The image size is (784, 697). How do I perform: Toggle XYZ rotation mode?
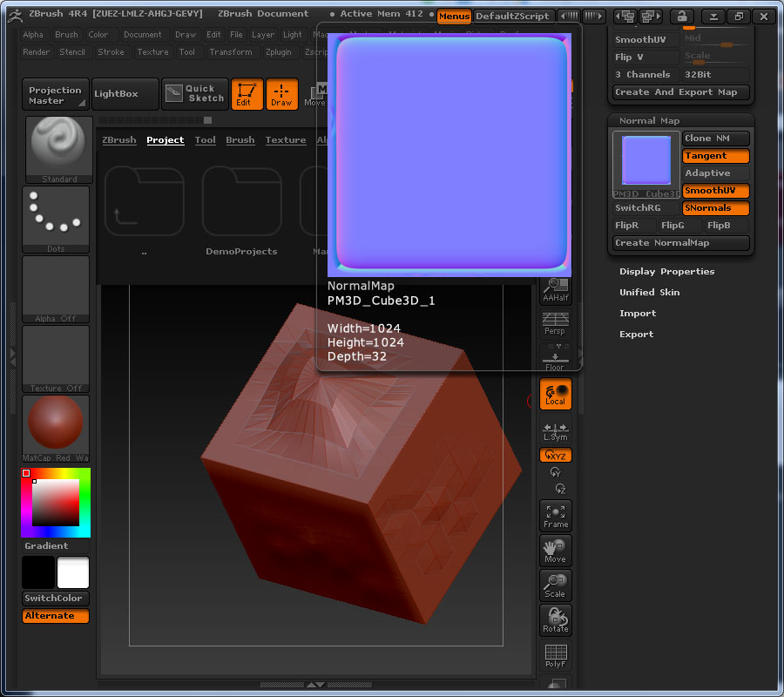coord(556,455)
